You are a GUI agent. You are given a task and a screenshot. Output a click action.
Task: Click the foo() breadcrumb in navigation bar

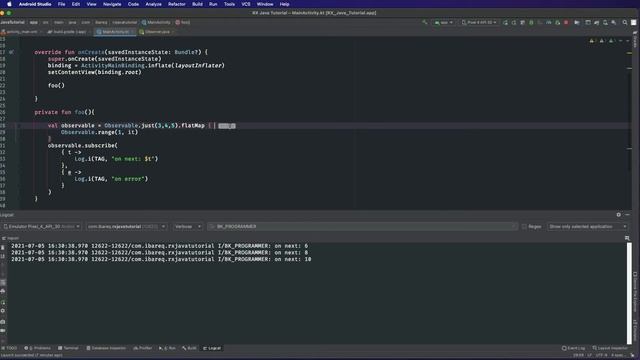(x=183, y=22)
